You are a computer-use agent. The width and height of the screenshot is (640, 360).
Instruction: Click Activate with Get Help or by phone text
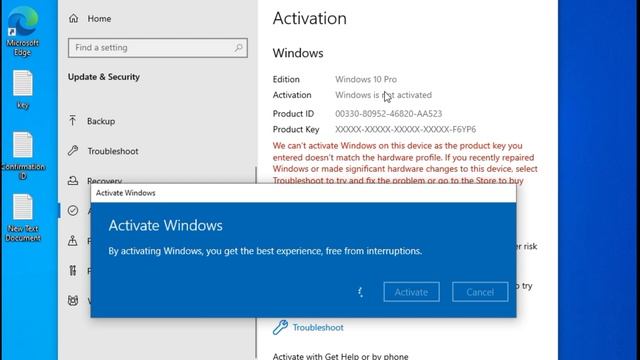point(340,356)
